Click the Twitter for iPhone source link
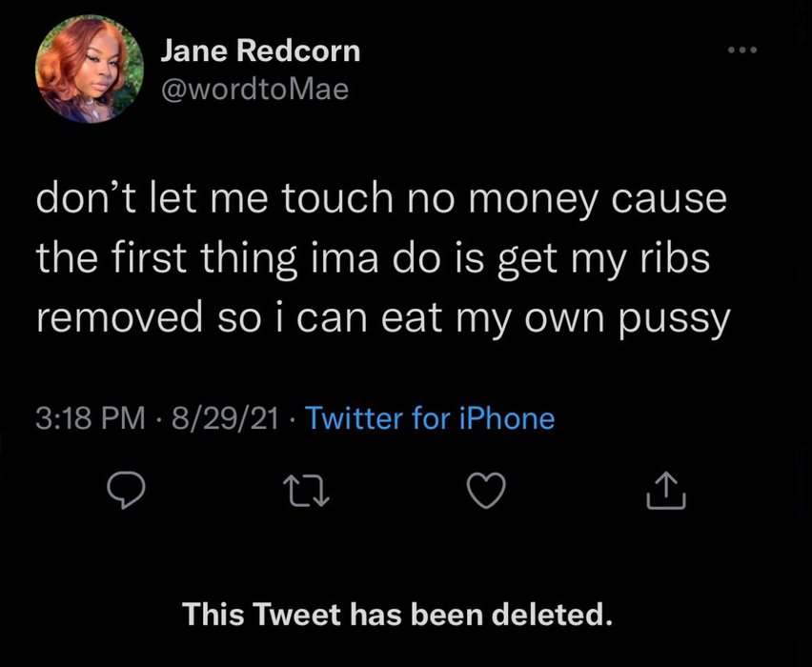812x667 pixels. 427,417
